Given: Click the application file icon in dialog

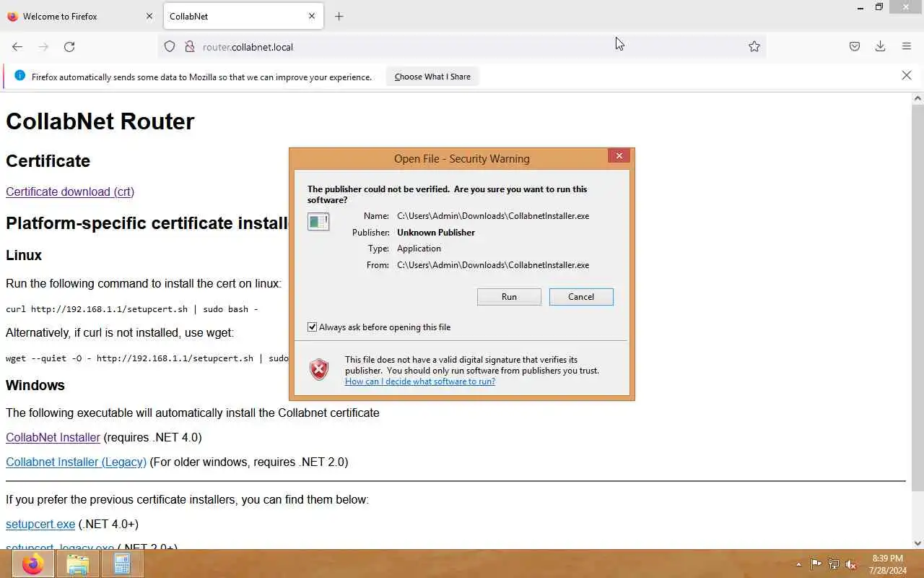Looking at the screenshot, I should coord(318,222).
